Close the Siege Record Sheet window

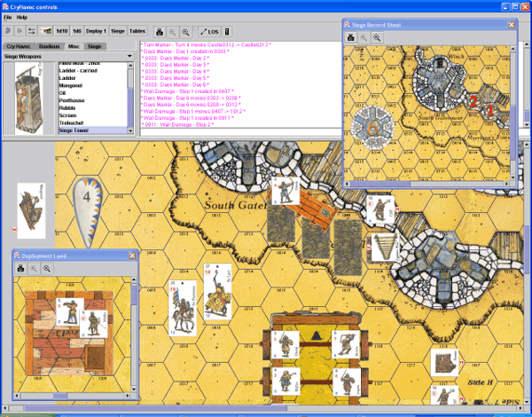512,25
